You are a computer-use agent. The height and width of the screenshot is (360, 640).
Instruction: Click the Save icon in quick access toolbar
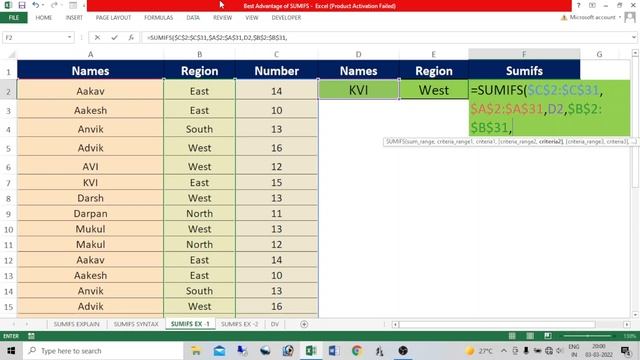pos(22,5)
